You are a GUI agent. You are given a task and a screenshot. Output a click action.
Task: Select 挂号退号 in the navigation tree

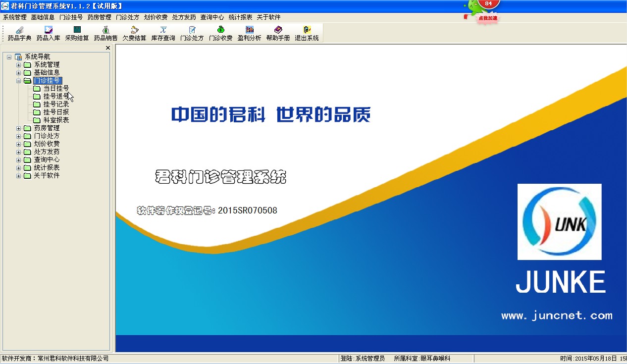[x=56, y=97]
